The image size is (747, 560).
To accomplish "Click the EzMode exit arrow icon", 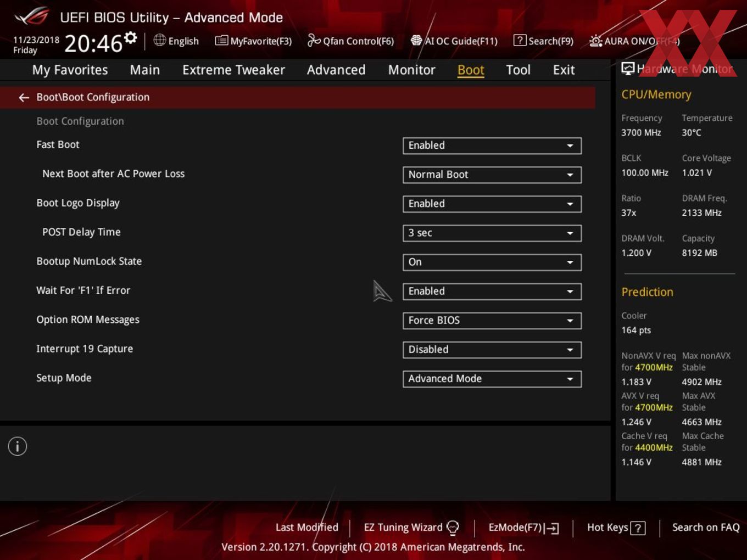I will (552, 528).
